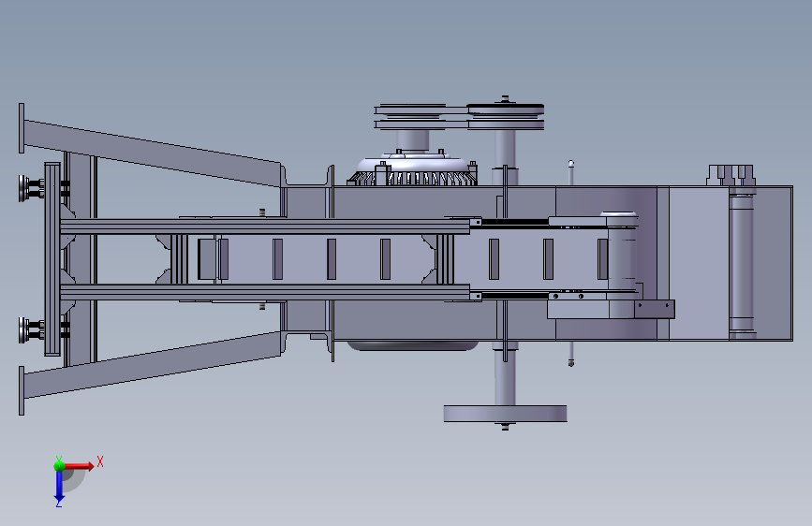Viewport: 812px width, 526px height.
Task: Select the gear-shaped knob atop the right housing
Action: [731, 175]
